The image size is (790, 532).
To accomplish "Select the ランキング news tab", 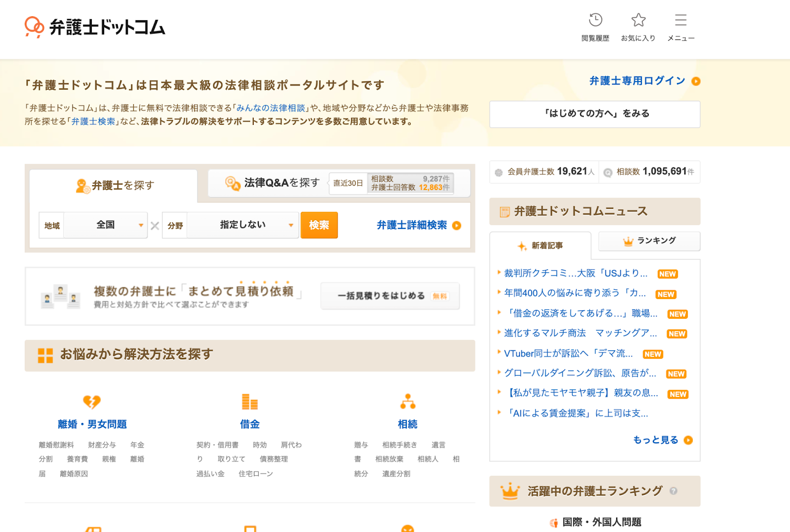I will pos(649,241).
